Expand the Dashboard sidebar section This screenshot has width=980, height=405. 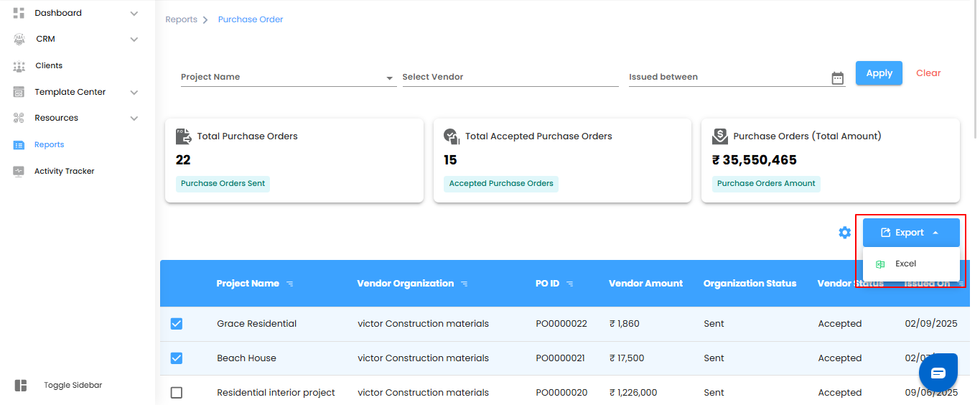tap(134, 14)
